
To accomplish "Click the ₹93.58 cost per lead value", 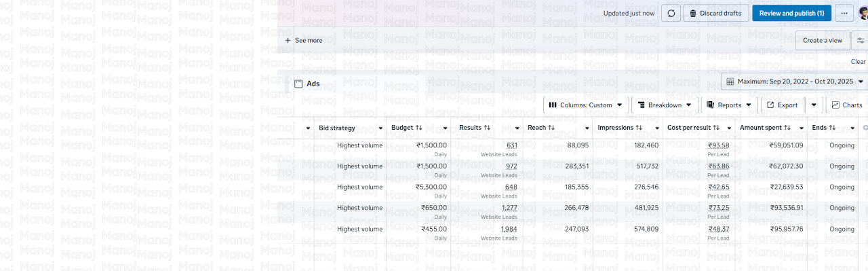I will (719, 145).
